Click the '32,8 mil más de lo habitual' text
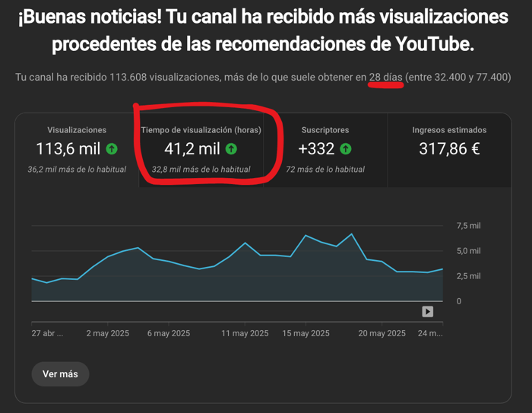Screen dimensions: 532x413 [x=201, y=169]
